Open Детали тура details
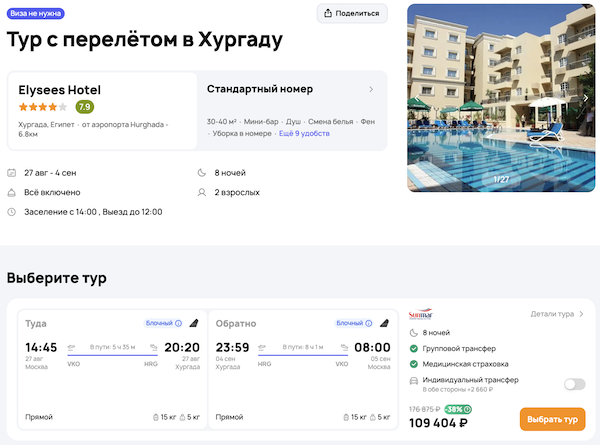 point(558,314)
